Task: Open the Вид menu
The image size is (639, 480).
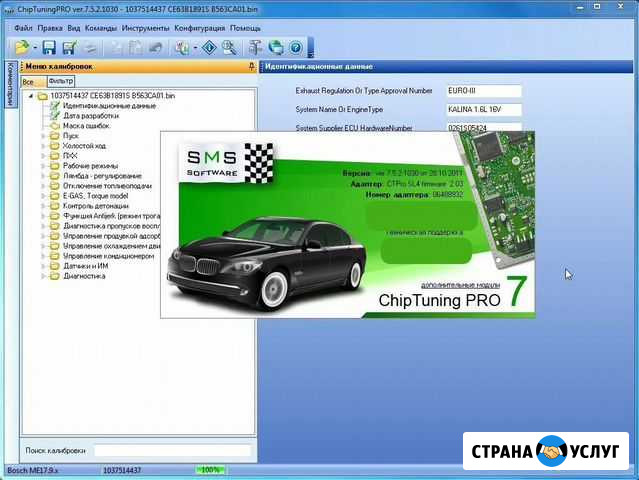Action: [74, 28]
